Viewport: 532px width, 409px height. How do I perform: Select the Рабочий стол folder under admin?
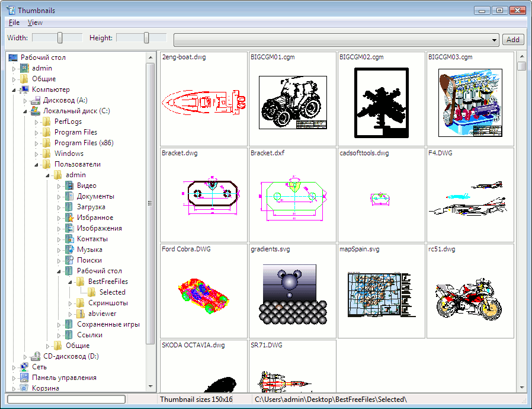(99, 271)
